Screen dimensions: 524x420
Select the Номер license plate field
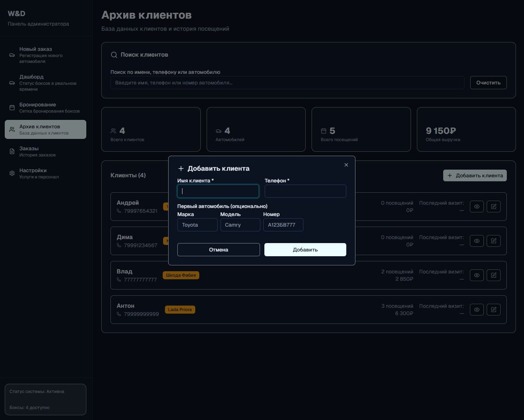click(x=283, y=225)
